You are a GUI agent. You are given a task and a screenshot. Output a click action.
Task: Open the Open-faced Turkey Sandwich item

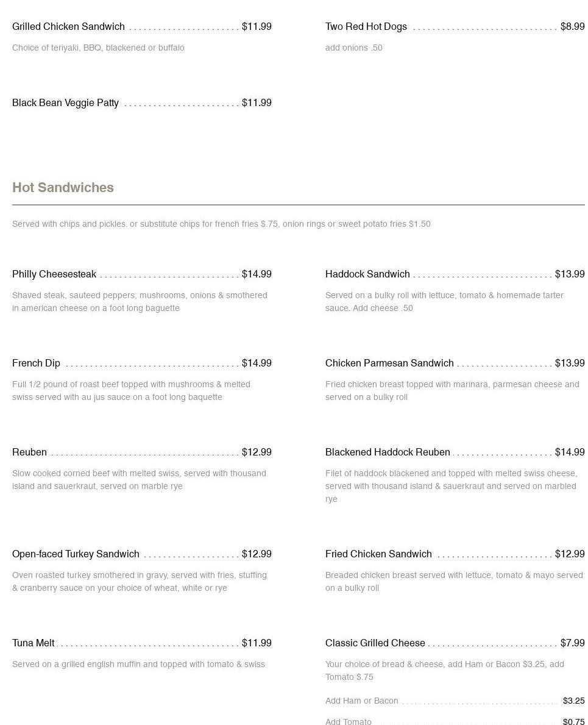(x=76, y=554)
